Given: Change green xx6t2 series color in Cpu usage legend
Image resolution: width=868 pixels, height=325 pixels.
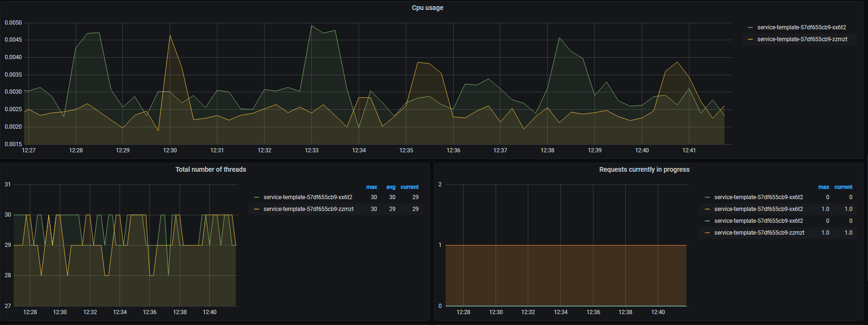Looking at the screenshot, I should tap(750, 27).
